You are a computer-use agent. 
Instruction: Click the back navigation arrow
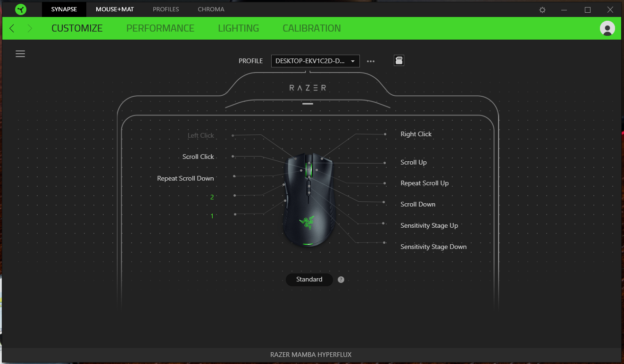click(11, 28)
